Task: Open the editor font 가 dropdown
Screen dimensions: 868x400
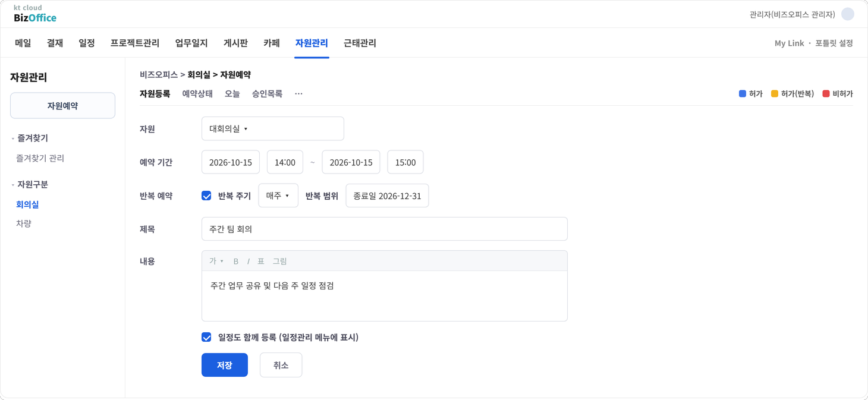Action: 216,262
